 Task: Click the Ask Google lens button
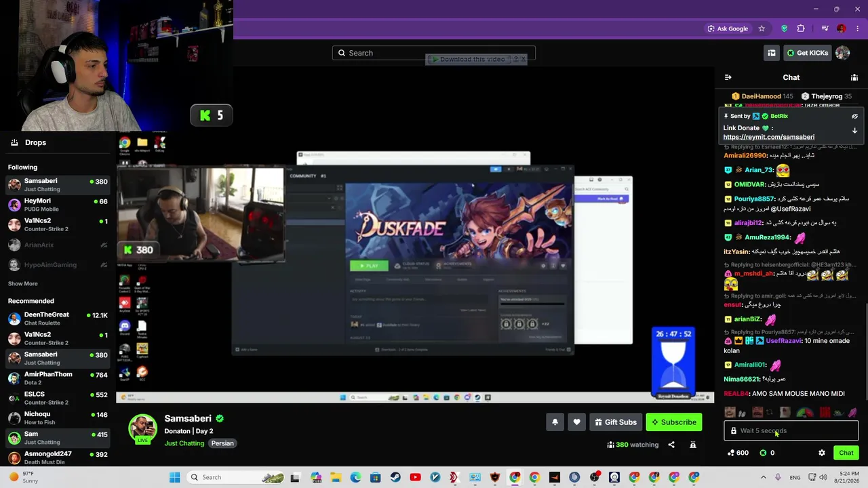click(728, 28)
